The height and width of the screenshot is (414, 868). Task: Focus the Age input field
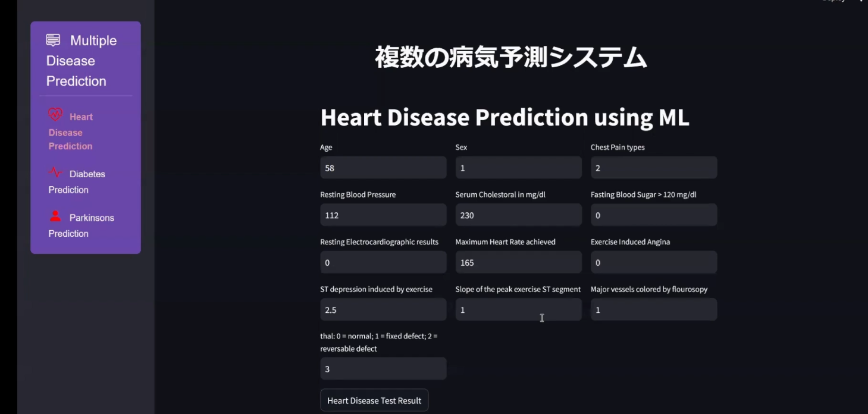[383, 168]
